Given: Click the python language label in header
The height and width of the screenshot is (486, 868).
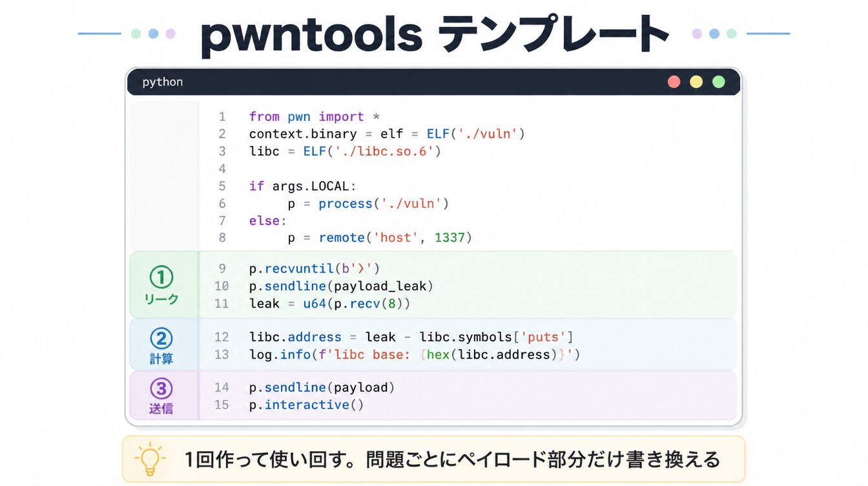Looking at the screenshot, I should (x=163, y=82).
